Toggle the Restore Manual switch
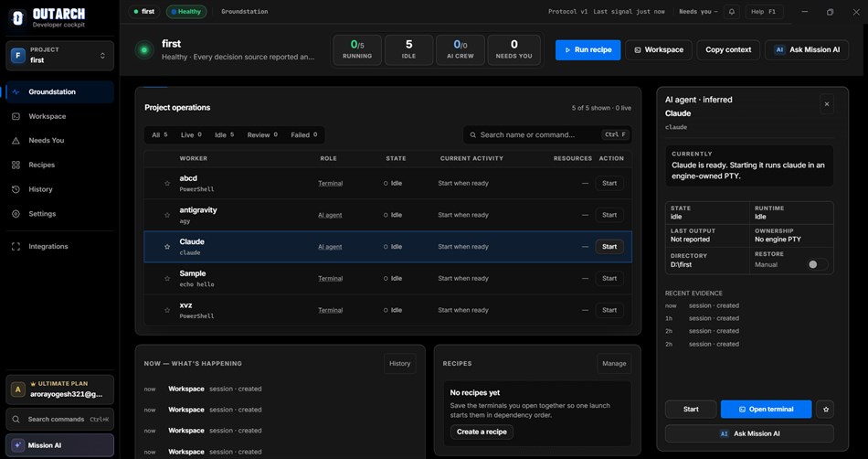Screen dimensions: 868x459 [x=817, y=264]
